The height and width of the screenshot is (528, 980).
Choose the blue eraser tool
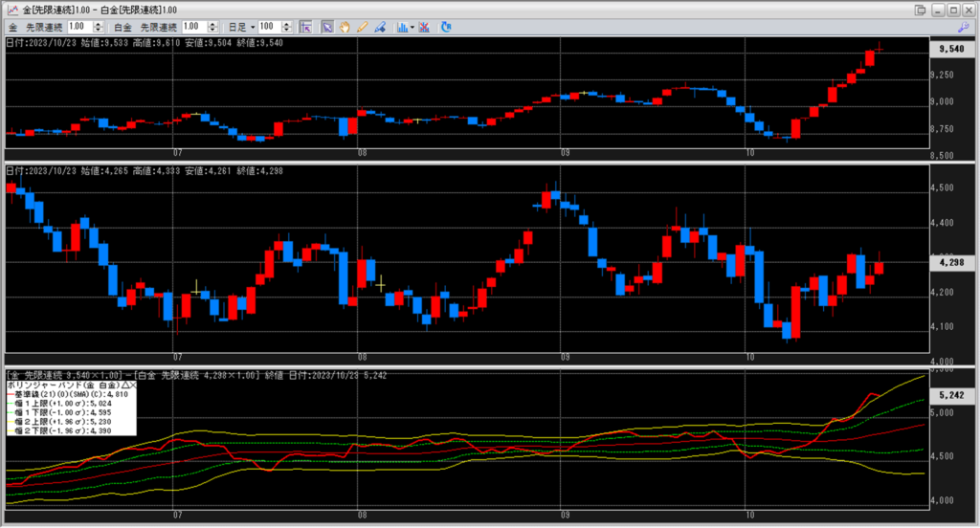[379, 27]
